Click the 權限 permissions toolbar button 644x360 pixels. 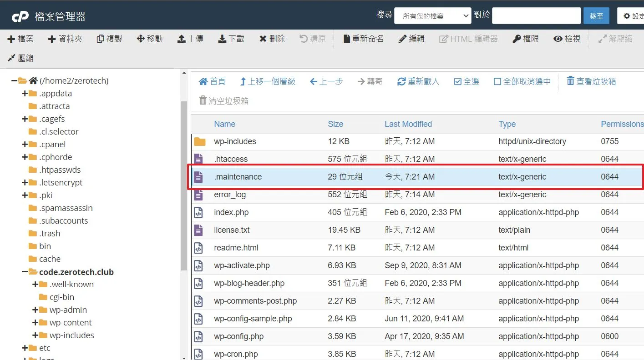[526, 39]
